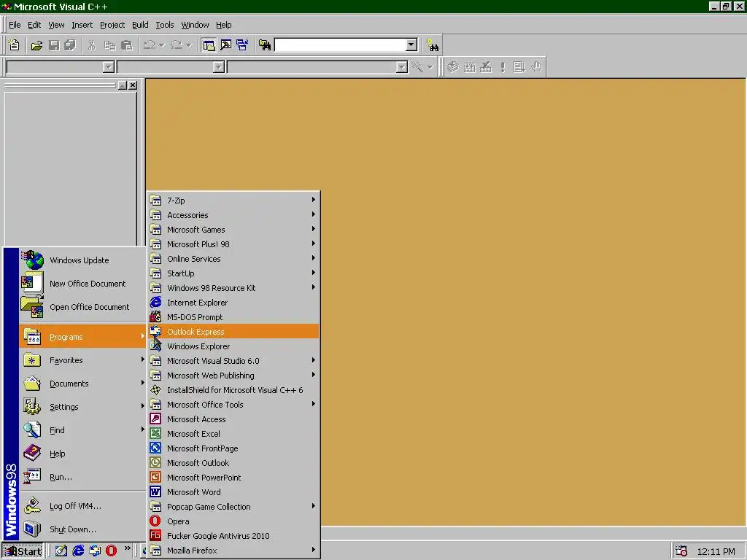Click the Build toolbar icon
The image size is (747, 560).
tap(469, 67)
